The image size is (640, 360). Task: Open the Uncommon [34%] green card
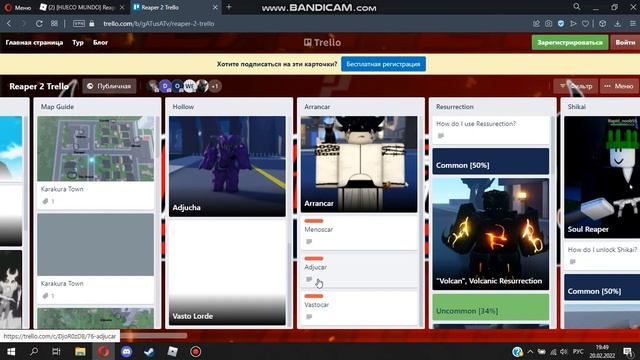point(491,307)
